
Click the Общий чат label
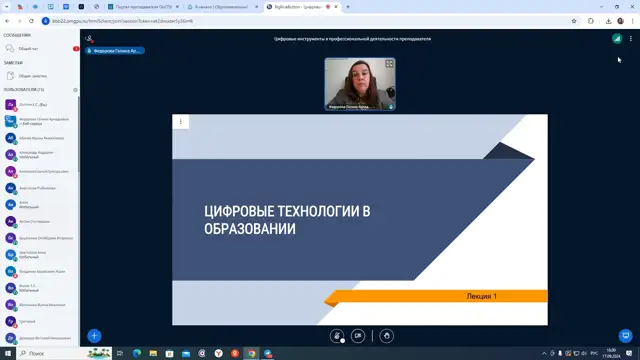point(29,49)
